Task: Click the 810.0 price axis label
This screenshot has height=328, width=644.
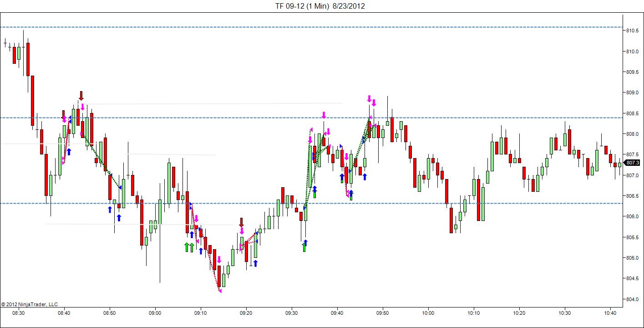Action: click(x=632, y=51)
